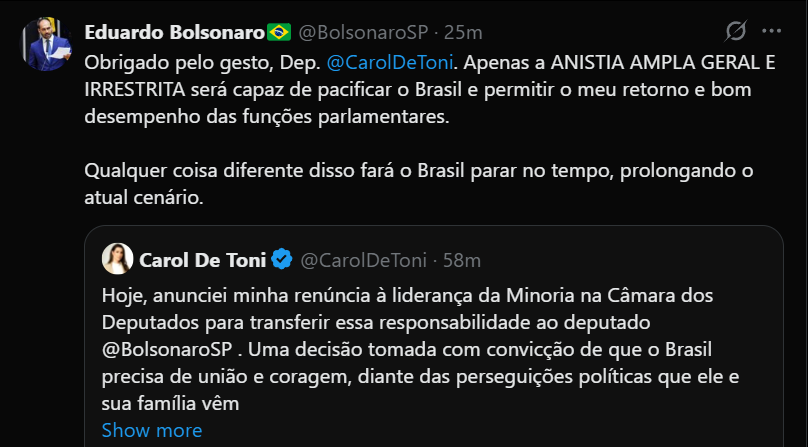
Task: Open Grok actions icon on the tweet
Action: coord(735,31)
